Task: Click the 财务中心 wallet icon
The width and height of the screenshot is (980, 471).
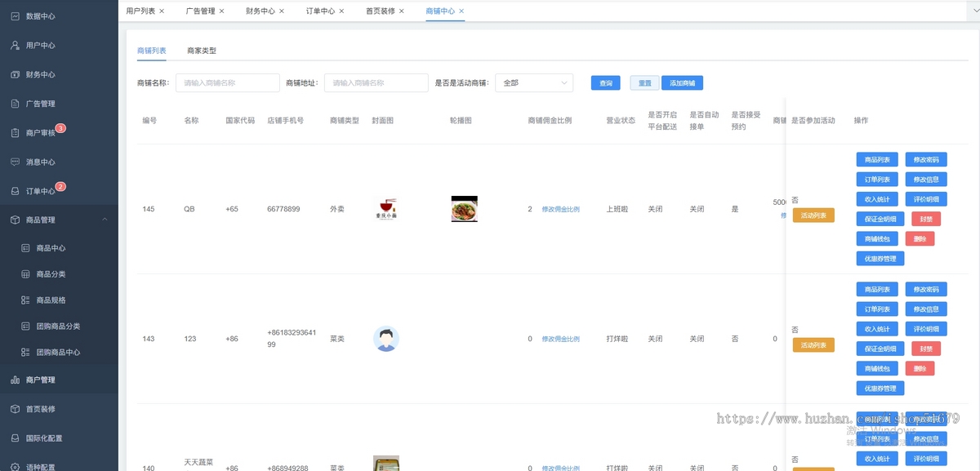Action: pos(15,74)
